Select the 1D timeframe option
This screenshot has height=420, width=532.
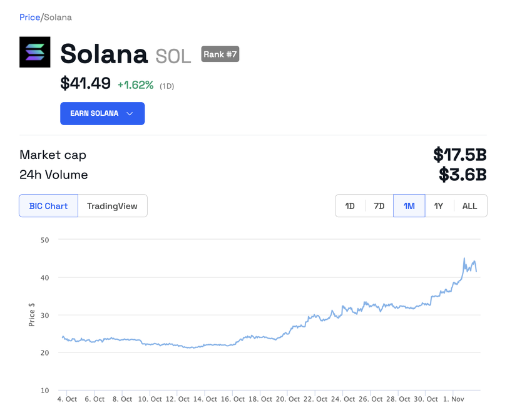pyautogui.click(x=349, y=205)
